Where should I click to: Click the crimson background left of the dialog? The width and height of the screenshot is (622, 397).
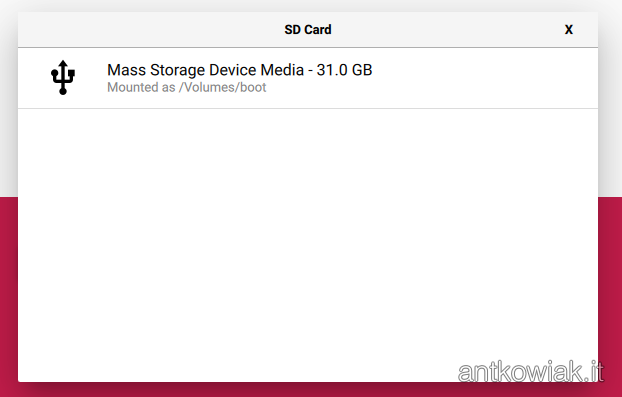click(9, 293)
